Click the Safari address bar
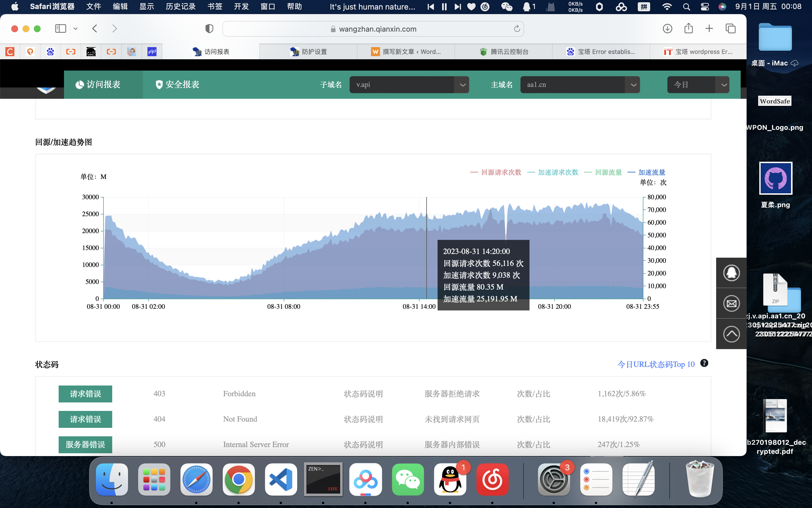812x508 pixels. tap(373, 29)
